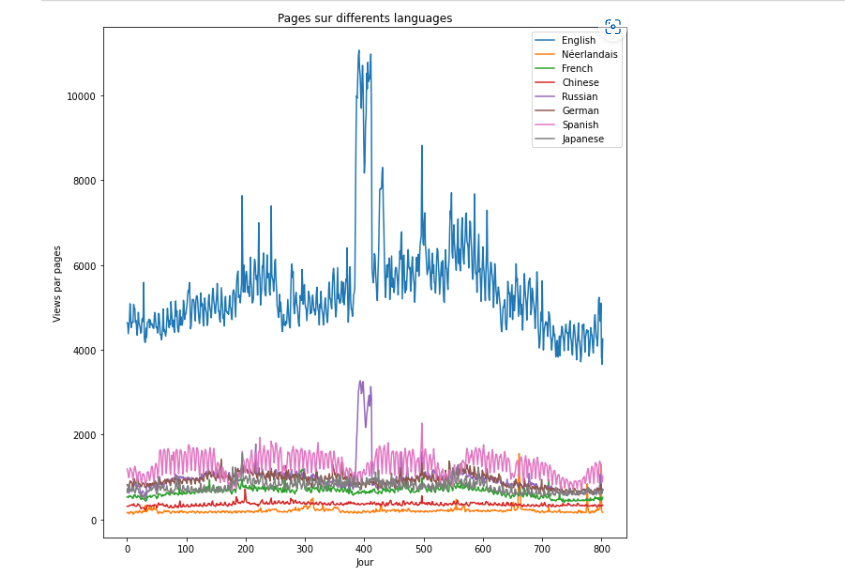Click the 10000 tick label on y-axis
This screenshot has width=845, height=568.
pyautogui.click(x=81, y=96)
